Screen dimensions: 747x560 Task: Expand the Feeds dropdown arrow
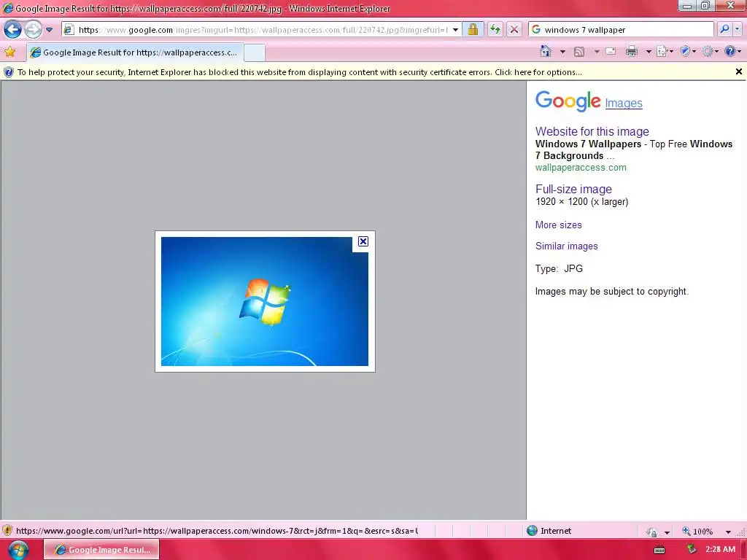click(597, 52)
